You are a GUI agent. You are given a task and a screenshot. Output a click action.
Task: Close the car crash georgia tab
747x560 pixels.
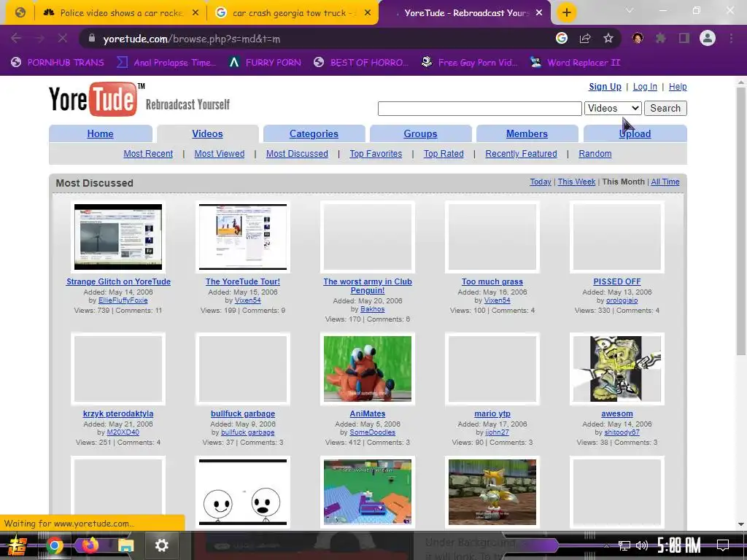368,13
